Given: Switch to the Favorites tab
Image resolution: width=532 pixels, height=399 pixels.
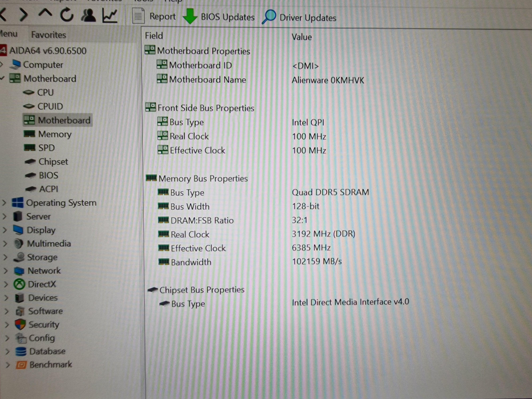Looking at the screenshot, I should click(x=49, y=35).
